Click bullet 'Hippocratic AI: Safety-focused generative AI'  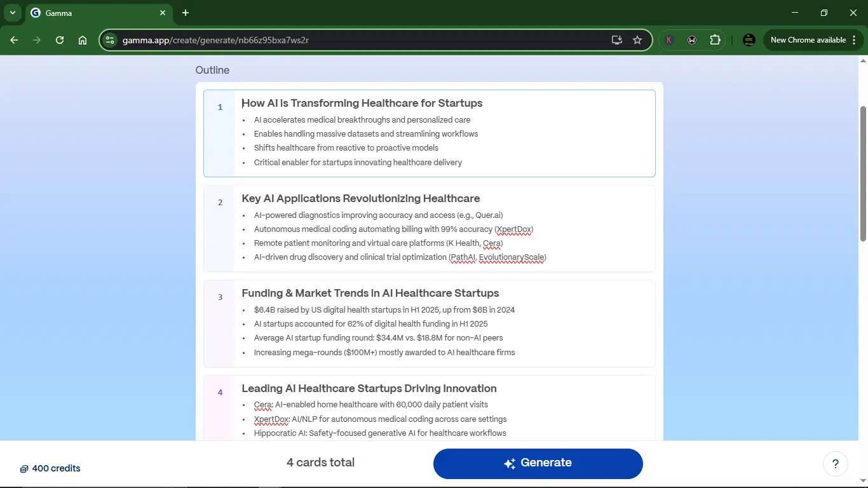380,433
